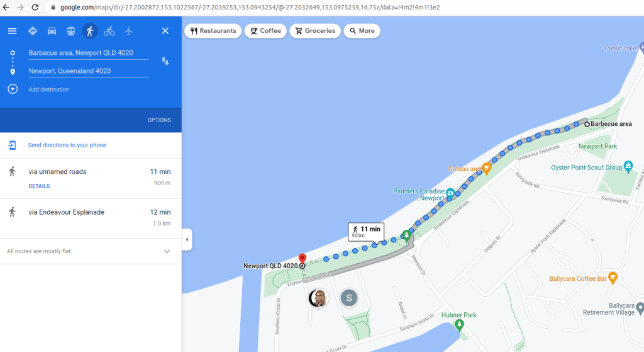Filter map by Coffee
This screenshot has height=352, width=644.
point(265,31)
